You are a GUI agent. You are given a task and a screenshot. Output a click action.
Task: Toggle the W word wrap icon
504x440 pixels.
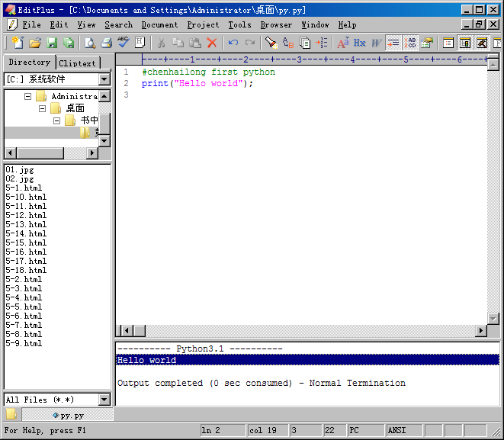[377, 43]
